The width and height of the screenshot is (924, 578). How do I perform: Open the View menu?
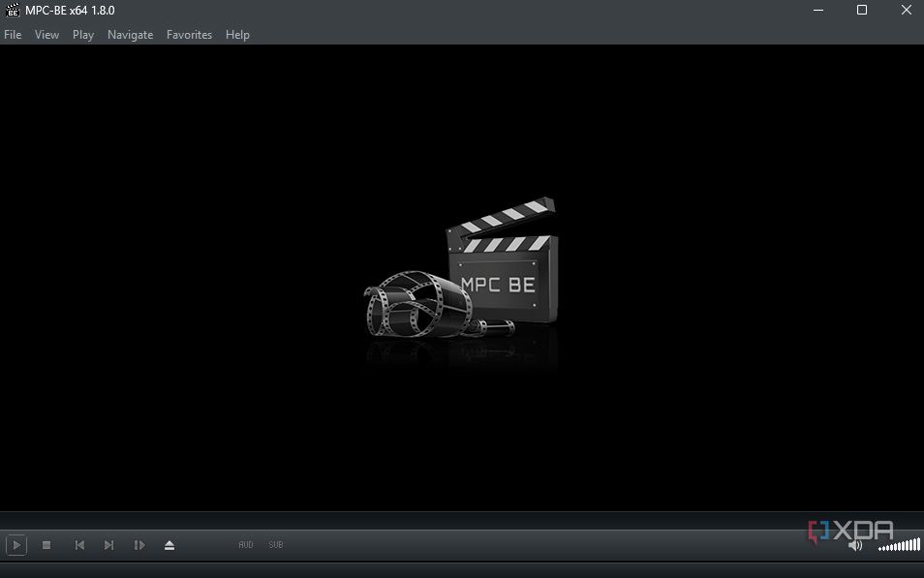coord(46,34)
